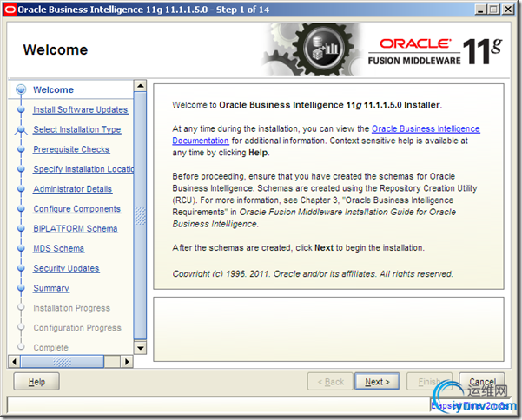522x420 pixels.
Task: Click the gear graphic in the banner
Action: pos(314,49)
